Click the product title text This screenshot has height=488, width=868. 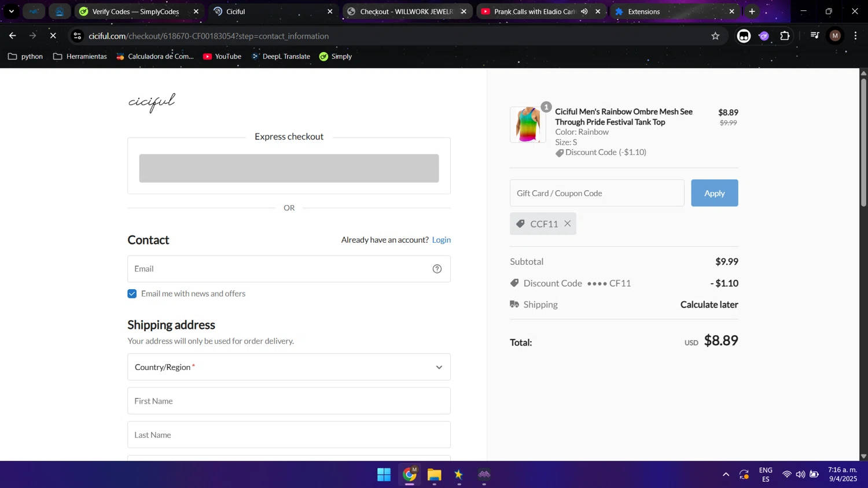[624, 117]
